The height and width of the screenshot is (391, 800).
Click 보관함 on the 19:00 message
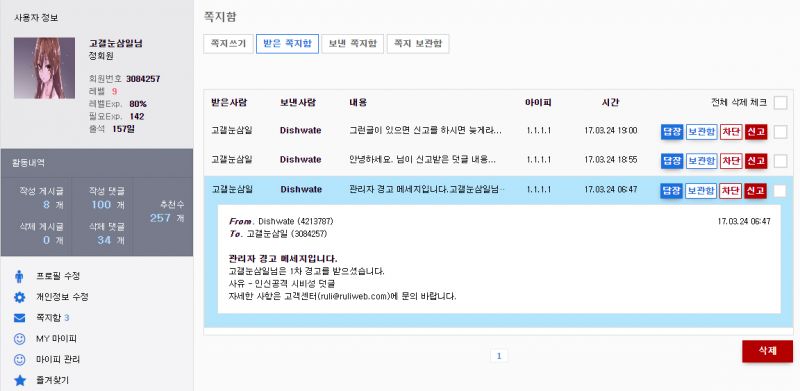(x=701, y=132)
